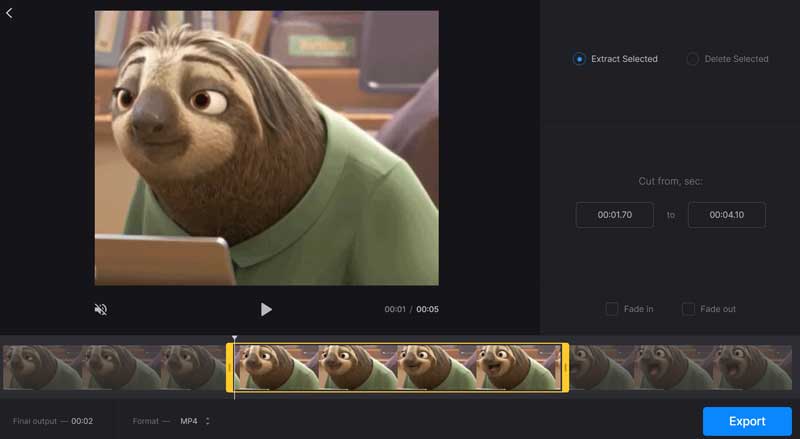Click the cut start time field 00:01.70

[615, 215]
